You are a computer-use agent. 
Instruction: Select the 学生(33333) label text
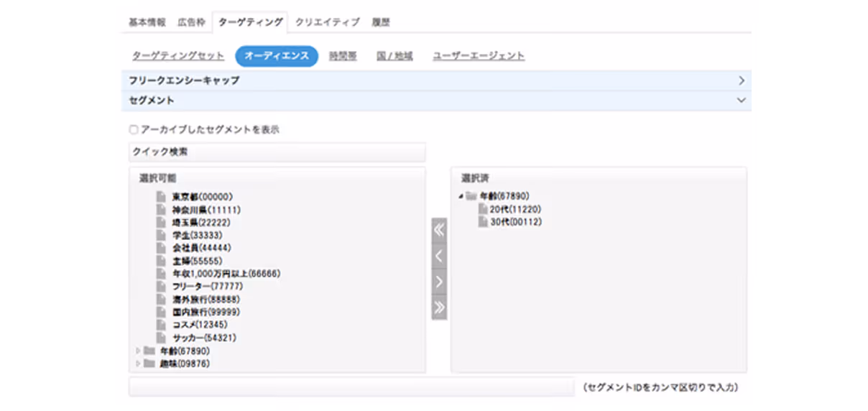pos(197,235)
